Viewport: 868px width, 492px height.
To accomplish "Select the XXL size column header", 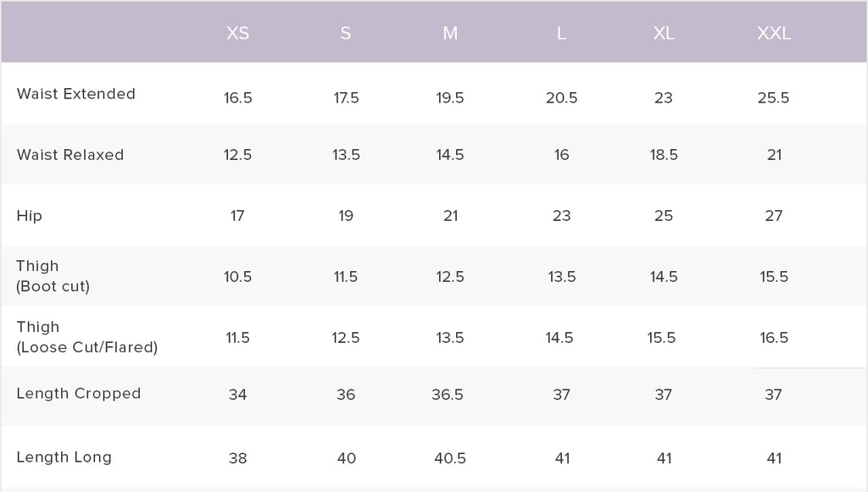I will coord(773,34).
